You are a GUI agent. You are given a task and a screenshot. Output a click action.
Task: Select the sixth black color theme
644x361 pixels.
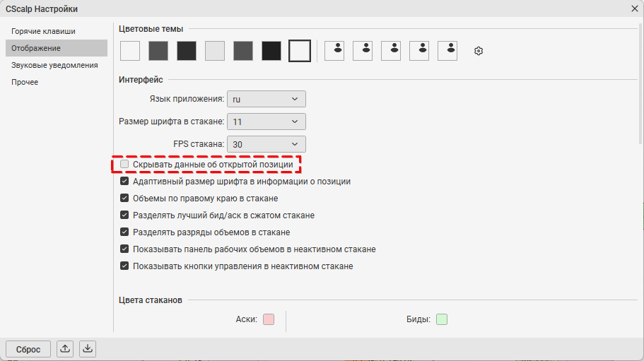pyautogui.click(x=271, y=51)
